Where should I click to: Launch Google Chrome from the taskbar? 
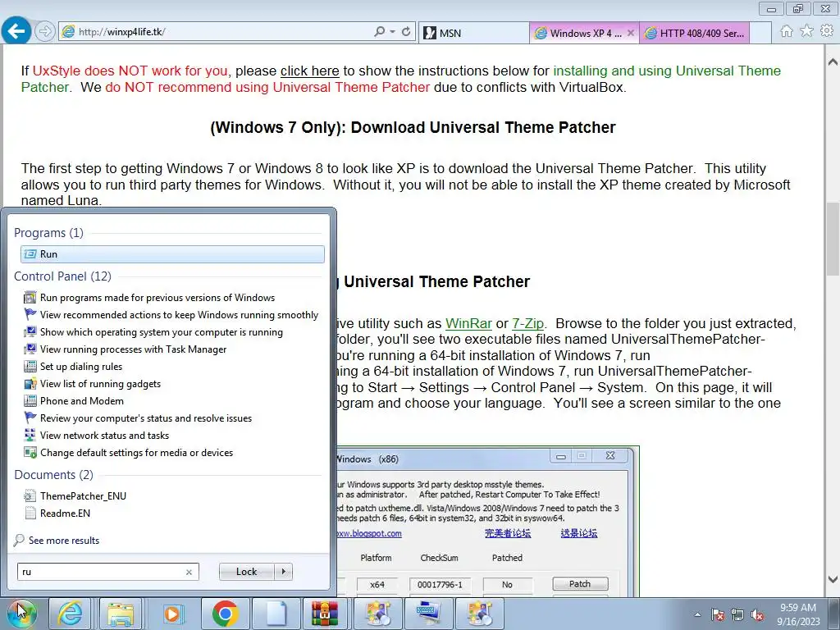tap(225, 614)
